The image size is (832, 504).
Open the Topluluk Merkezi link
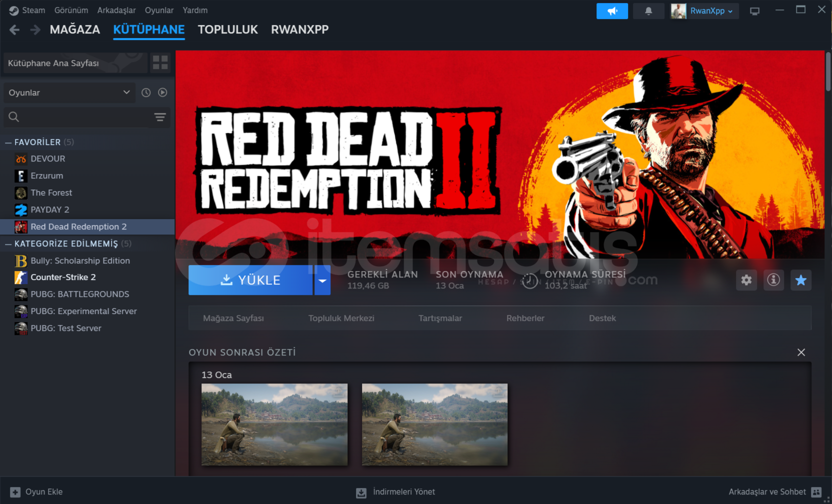[341, 318]
